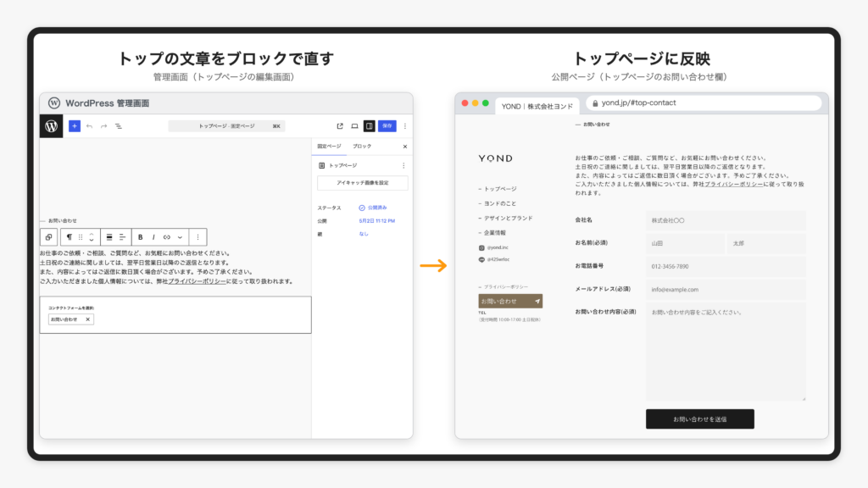Edit the publish date 5月2日 11:12 PM

[377, 221]
